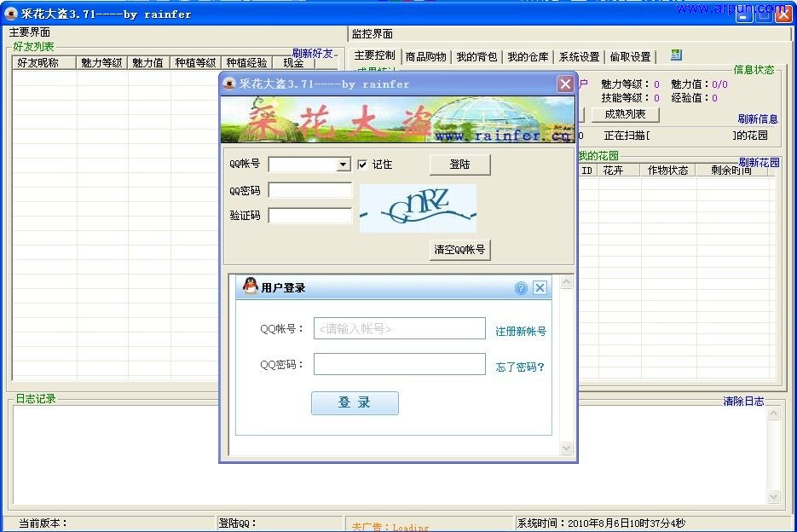Click the 魅力值 column header in friend list
Image resolution: width=797 pixels, height=532 pixels.
point(148,62)
